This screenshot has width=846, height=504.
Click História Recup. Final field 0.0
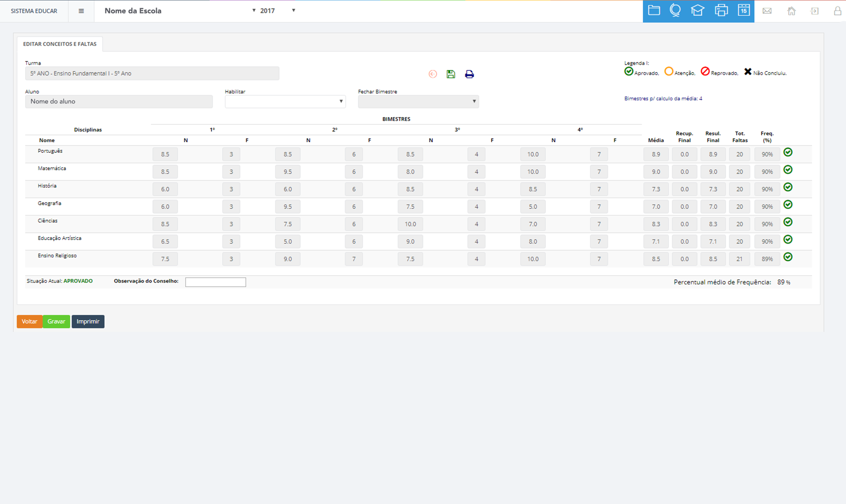(x=684, y=189)
